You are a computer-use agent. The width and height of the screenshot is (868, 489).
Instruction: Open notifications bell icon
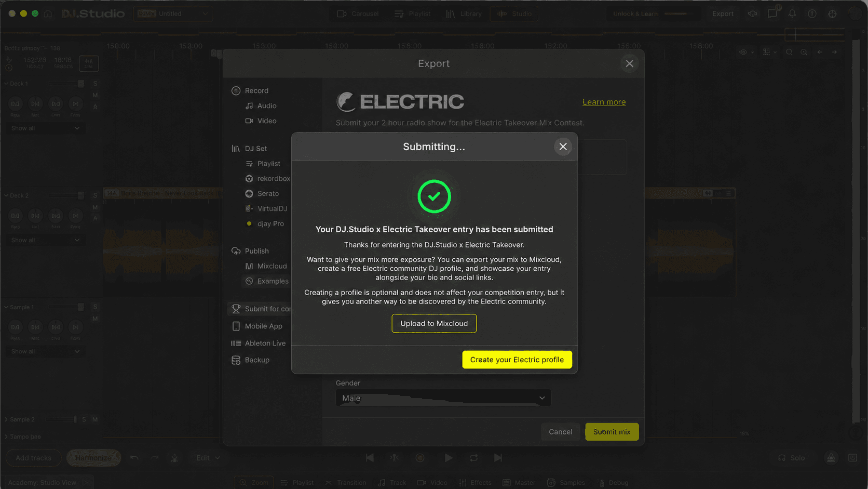[792, 14]
